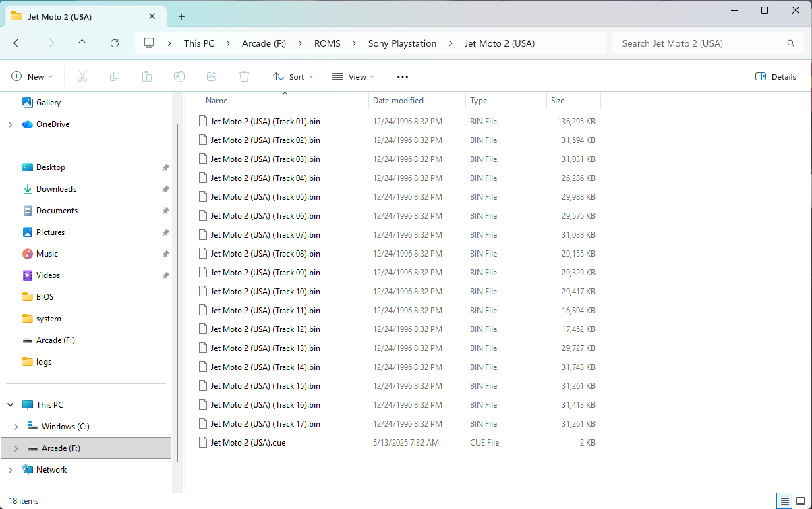Open the Sort menu
Image resolution: width=812 pixels, height=509 pixels.
click(293, 77)
